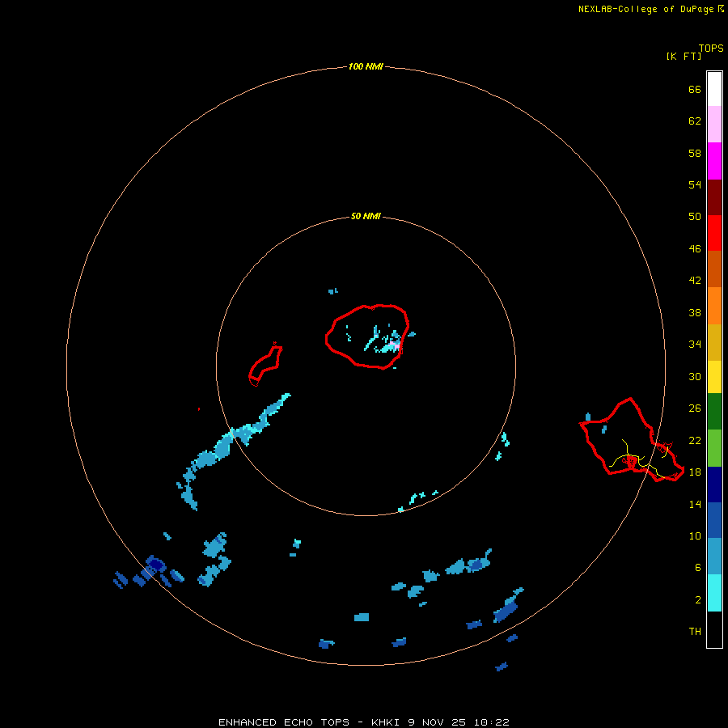728x728 pixels.
Task: Click the legend value '54'
Action: tap(695, 184)
